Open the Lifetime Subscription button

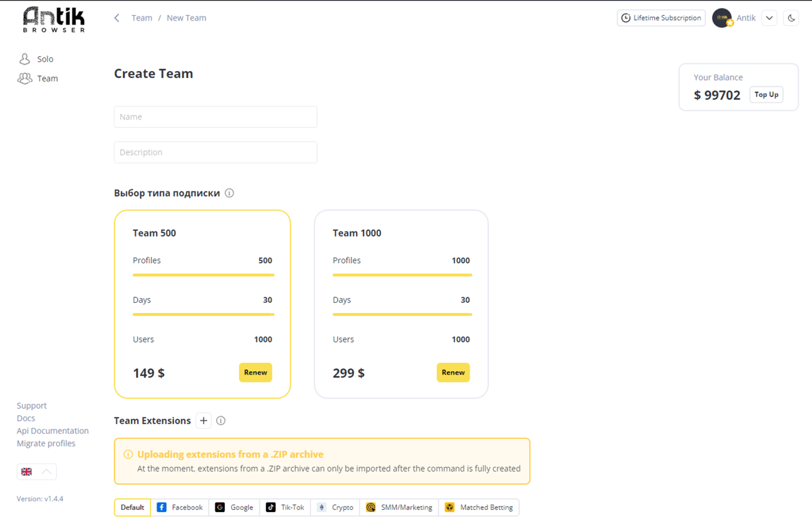click(662, 18)
